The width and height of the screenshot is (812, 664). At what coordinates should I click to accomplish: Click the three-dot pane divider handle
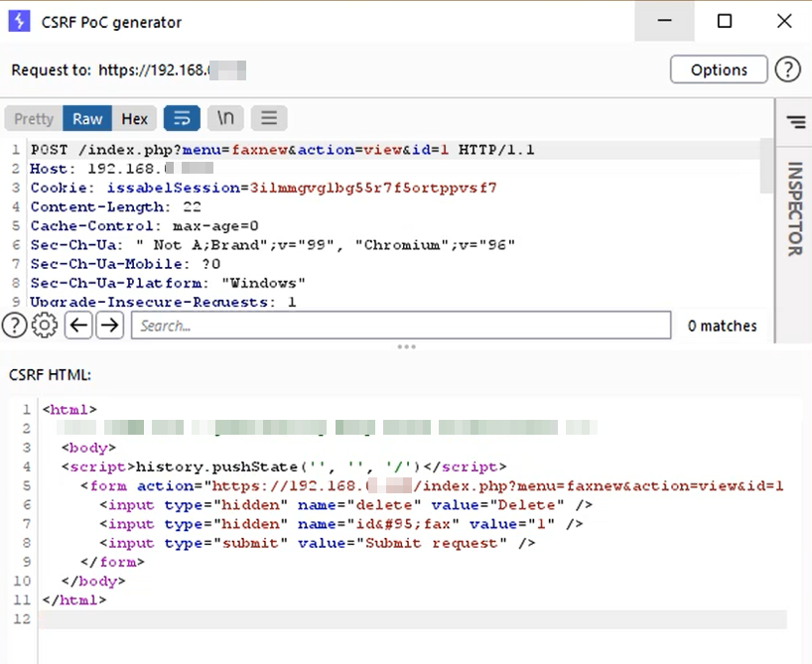pyautogui.click(x=407, y=346)
